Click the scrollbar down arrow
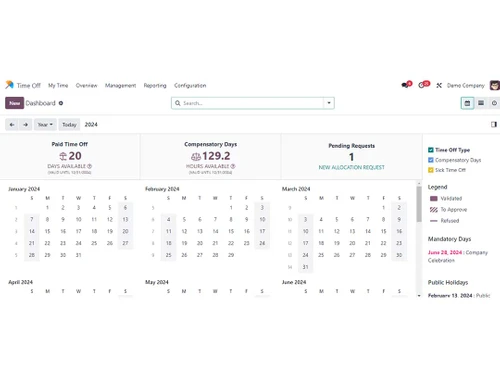 click(x=419, y=295)
